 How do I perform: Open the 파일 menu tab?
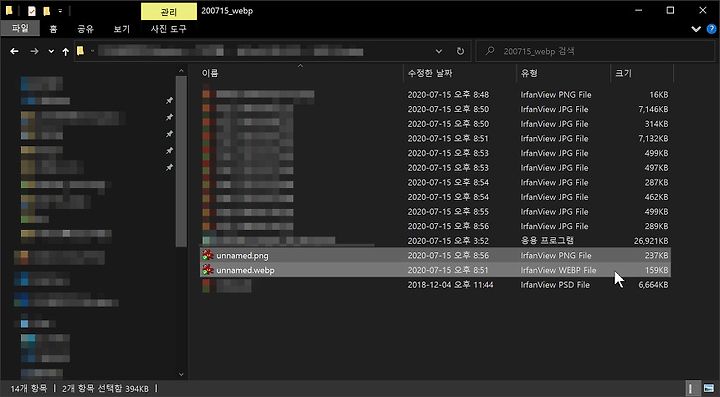pyautogui.click(x=20, y=28)
